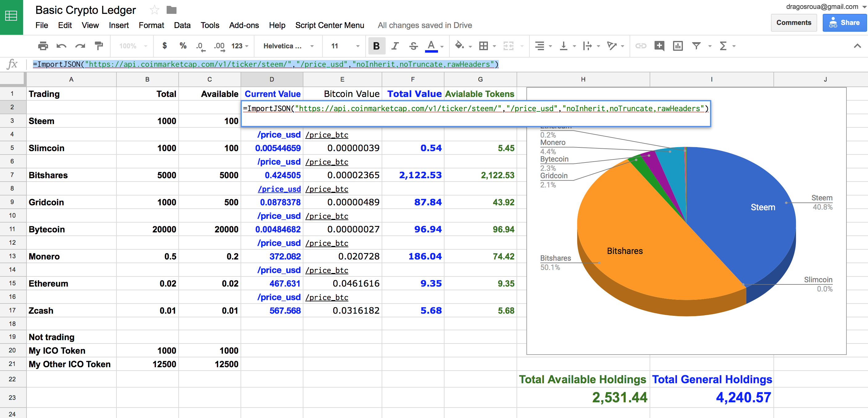Screen dimensions: 868x418
Task: Format as percent
Action: point(183,46)
